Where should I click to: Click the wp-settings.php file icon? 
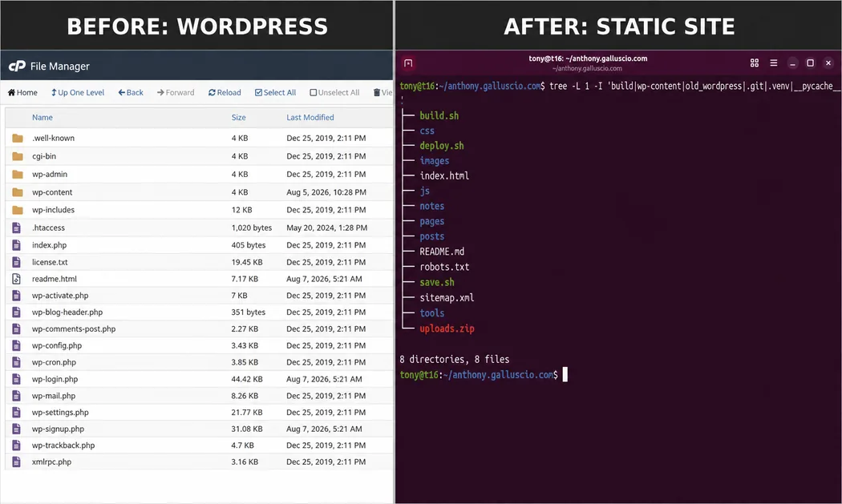pos(17,412)
